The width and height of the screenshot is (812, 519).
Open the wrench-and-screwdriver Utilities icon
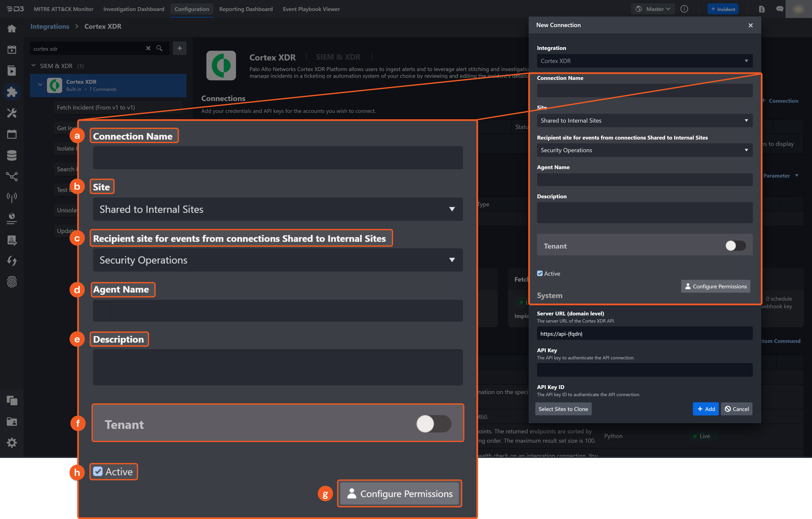pyautogui.click(x=12, y=113)
